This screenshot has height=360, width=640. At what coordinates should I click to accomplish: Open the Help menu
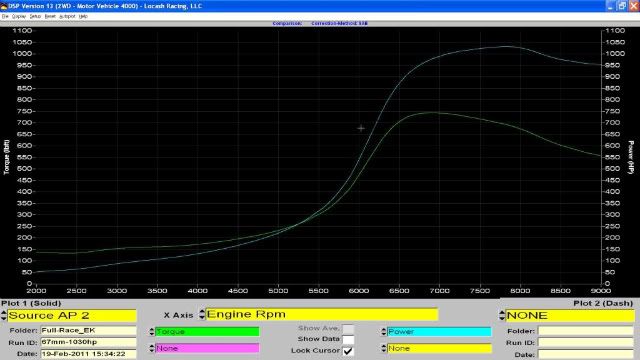83,16
